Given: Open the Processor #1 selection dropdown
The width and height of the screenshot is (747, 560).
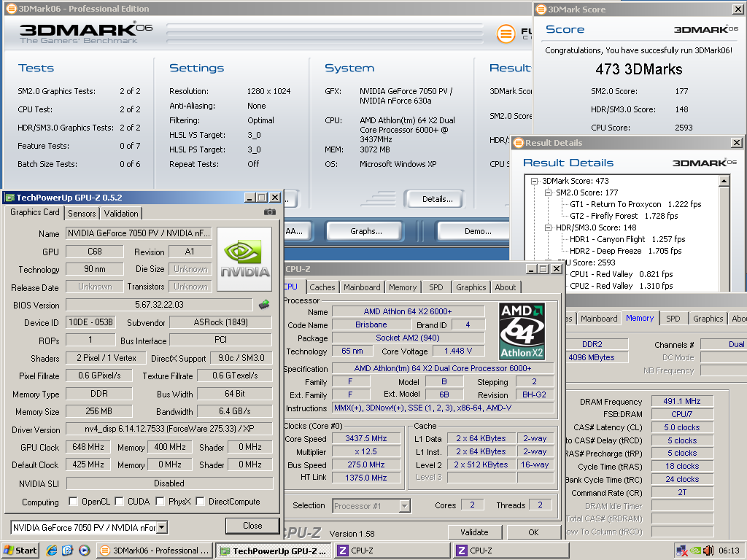Looking at the screenshot, I should pyautogui.click(x=404, y=506).
